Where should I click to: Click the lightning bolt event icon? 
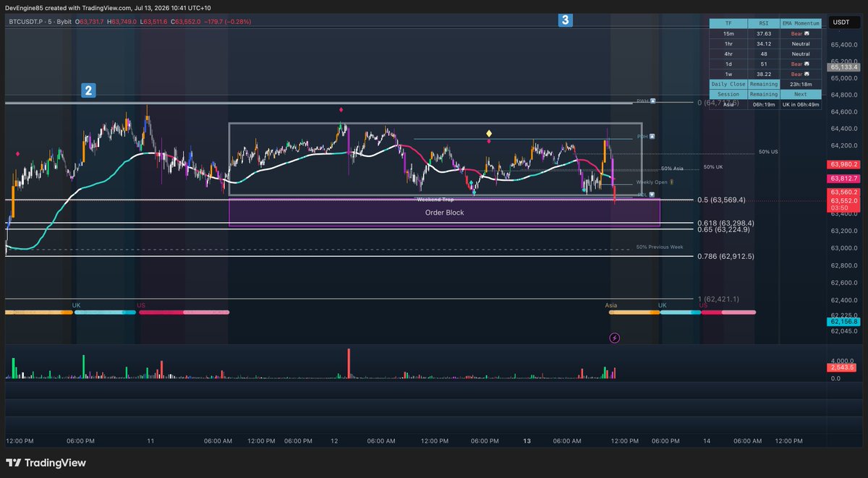[x=614, y=337]
